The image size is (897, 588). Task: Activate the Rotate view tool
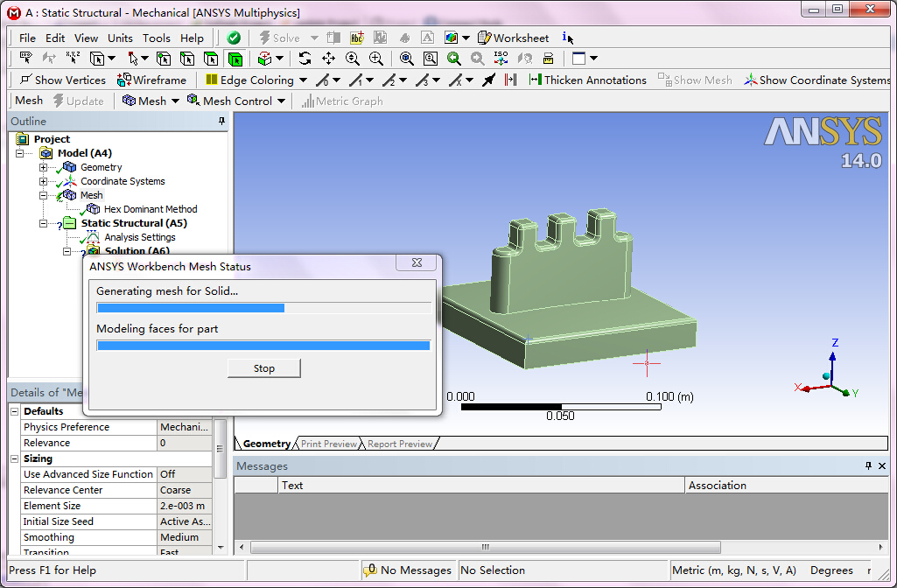(x=305, y=59)
